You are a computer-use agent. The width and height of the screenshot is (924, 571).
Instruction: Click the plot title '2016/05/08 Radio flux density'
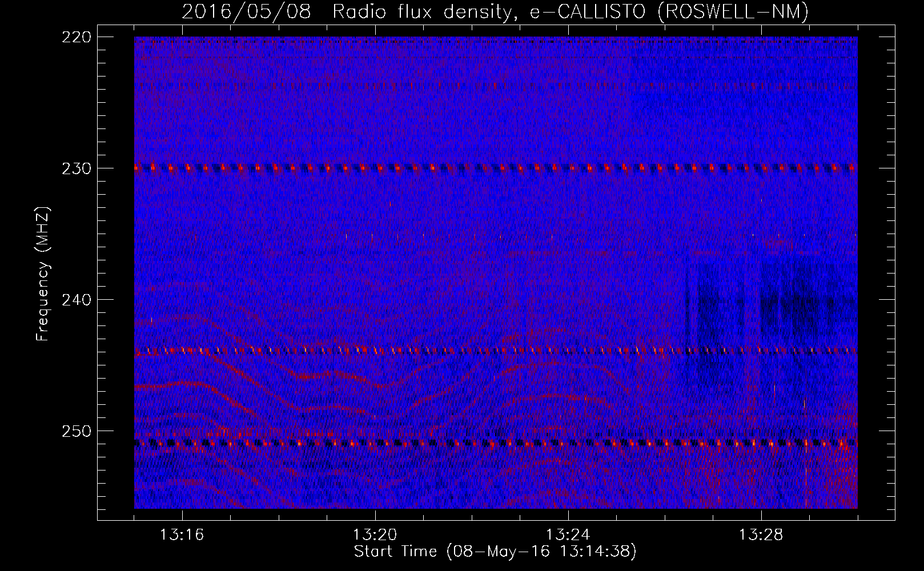(x=348, y=11)
